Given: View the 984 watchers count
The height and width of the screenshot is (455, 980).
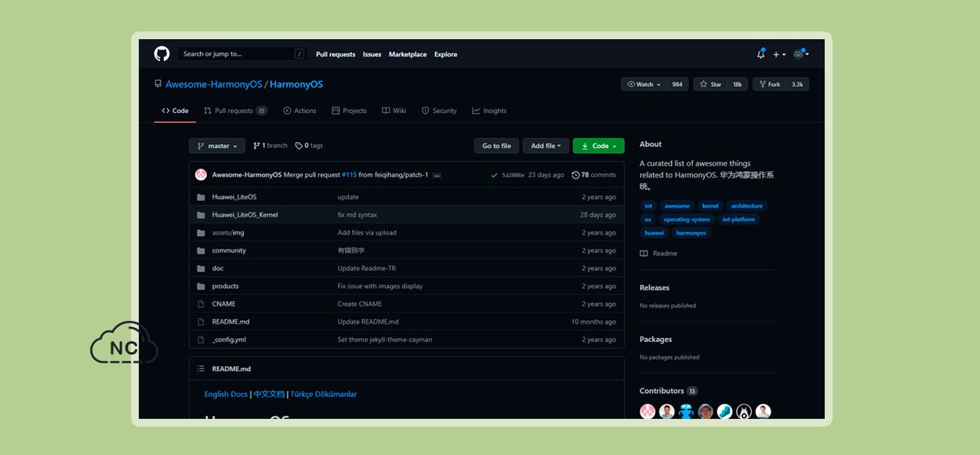Looking at the screenshot, I should coord(677,84).
